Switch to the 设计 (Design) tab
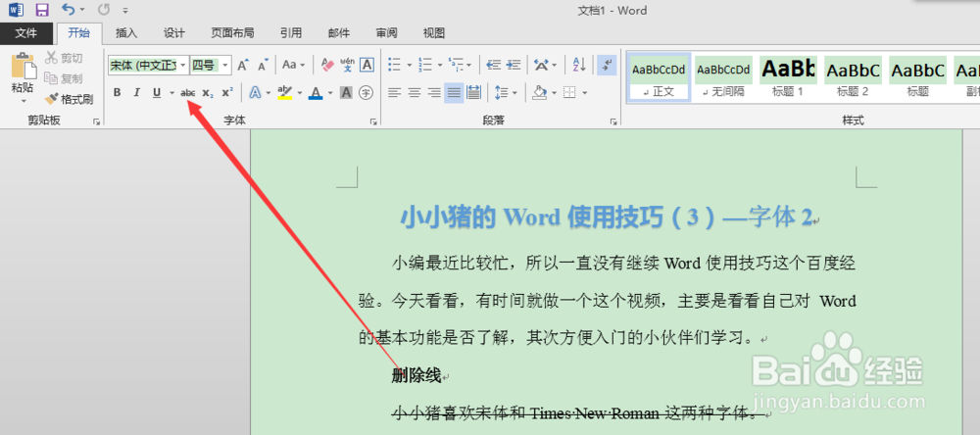 tap(173, 33)
